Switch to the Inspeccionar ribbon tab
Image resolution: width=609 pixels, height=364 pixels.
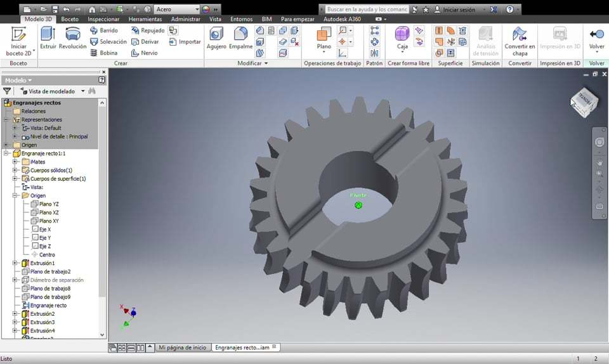(103, 19)
